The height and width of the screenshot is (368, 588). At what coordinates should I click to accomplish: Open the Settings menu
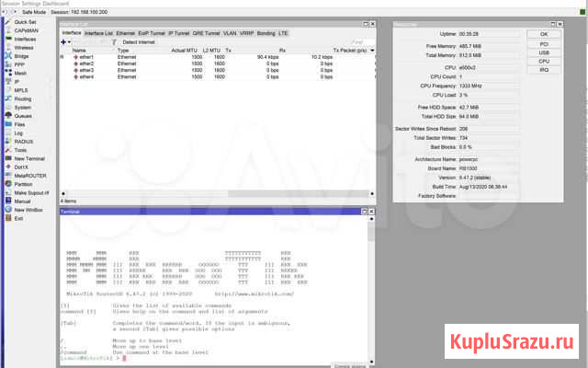pyautogui.click(x=30, y=4)
